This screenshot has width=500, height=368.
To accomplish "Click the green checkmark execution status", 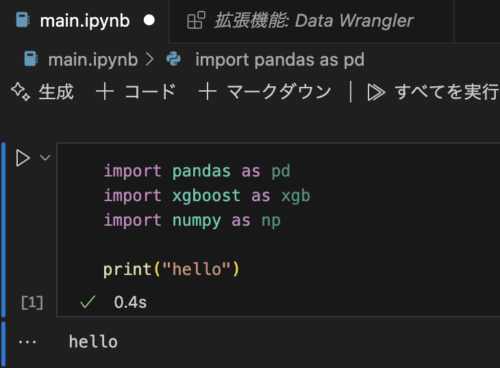I will point(88,302).
